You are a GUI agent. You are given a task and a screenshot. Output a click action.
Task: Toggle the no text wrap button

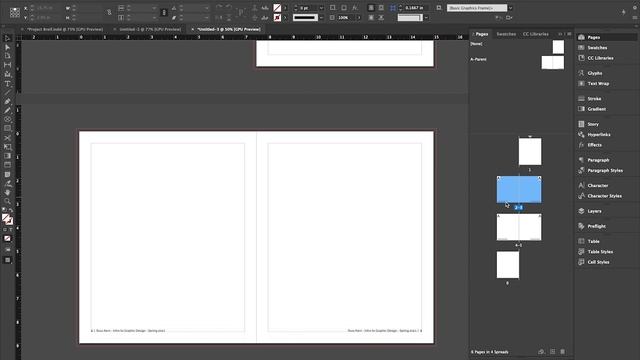[371, 8]
